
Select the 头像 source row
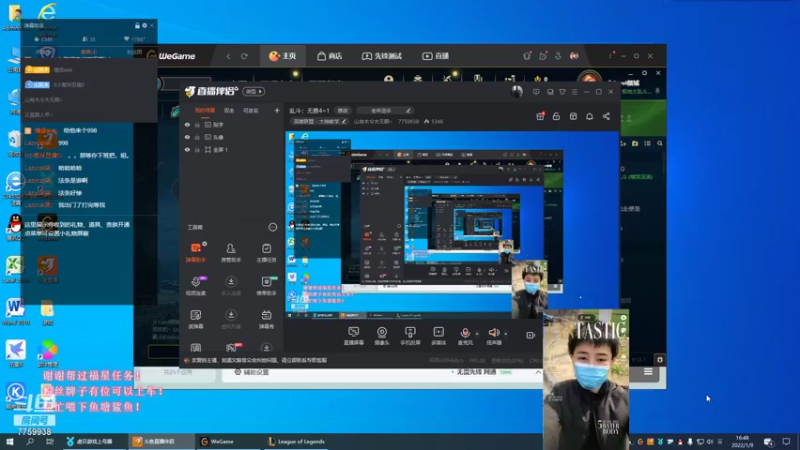(x=231, y=137)
